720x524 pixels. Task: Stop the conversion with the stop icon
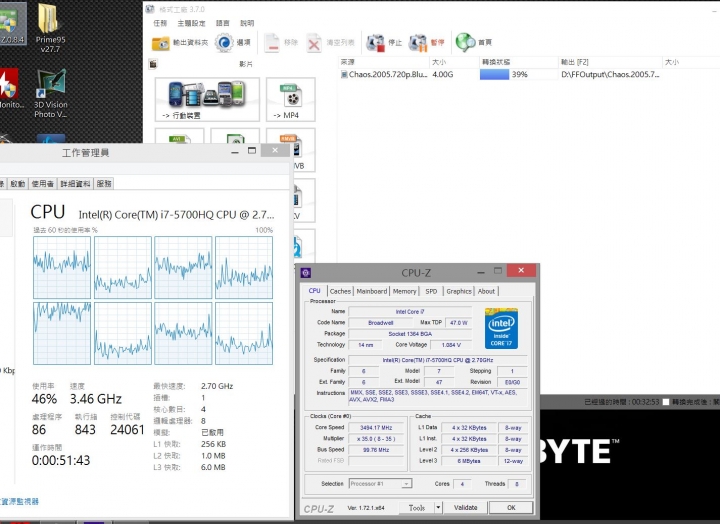[375, 43]
